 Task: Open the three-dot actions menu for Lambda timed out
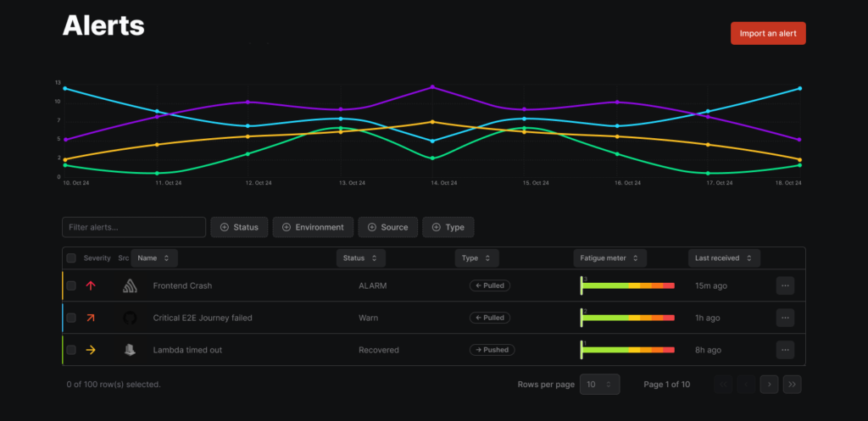click(785, 350)
